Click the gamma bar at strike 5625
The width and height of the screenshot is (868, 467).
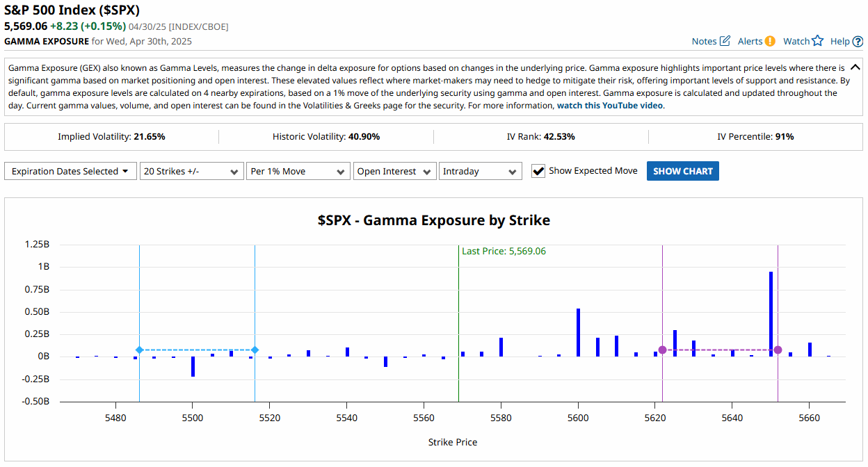[675, 343]
